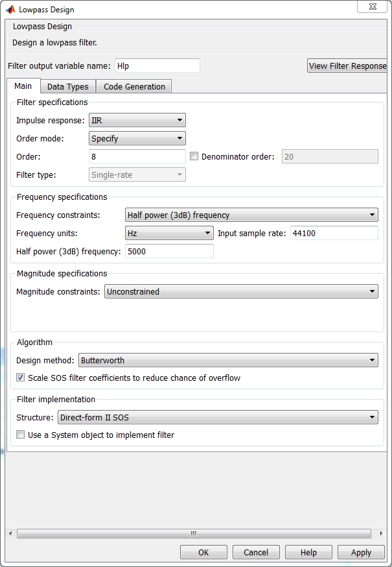Click the horizontal scrollbar left arrow
Viewport: 392px width, 567px height.
[x=10, y=533]
